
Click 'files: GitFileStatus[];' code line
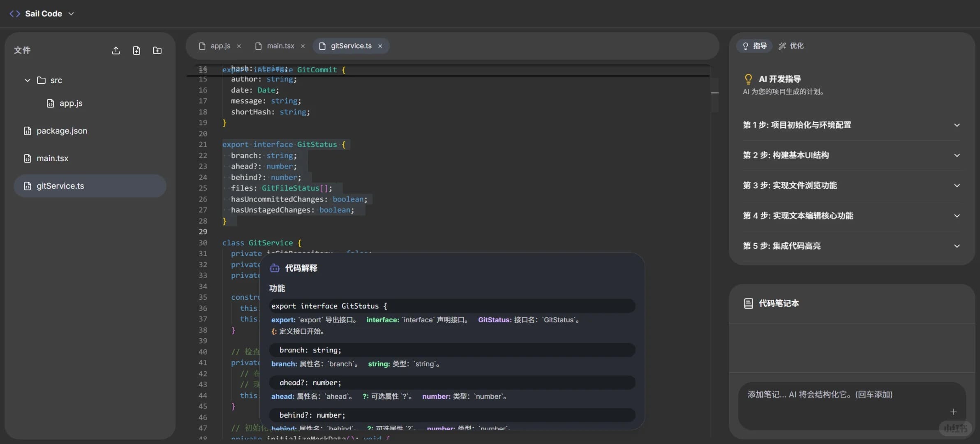[281, 188]
